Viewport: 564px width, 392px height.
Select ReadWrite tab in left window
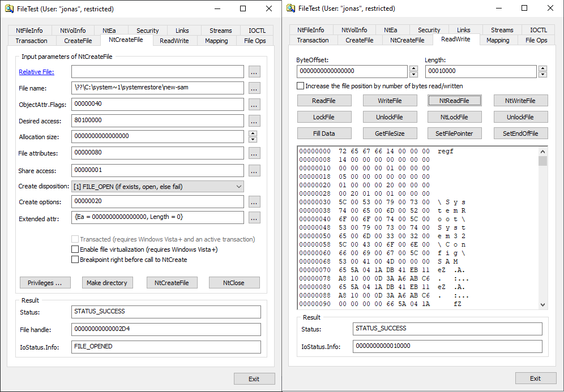point(174,41)
